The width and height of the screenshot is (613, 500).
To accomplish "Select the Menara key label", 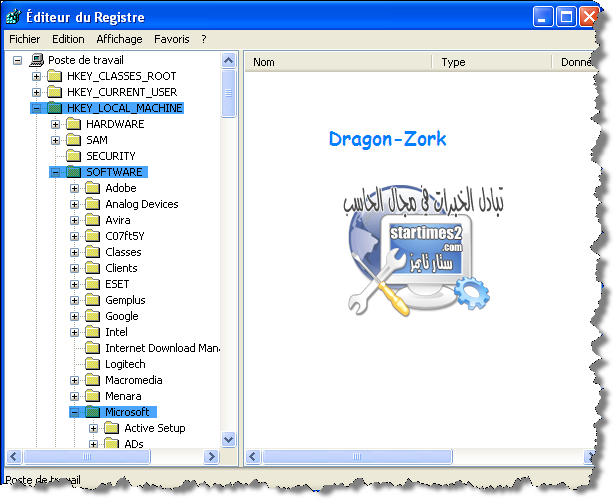I will click(123, 396).
